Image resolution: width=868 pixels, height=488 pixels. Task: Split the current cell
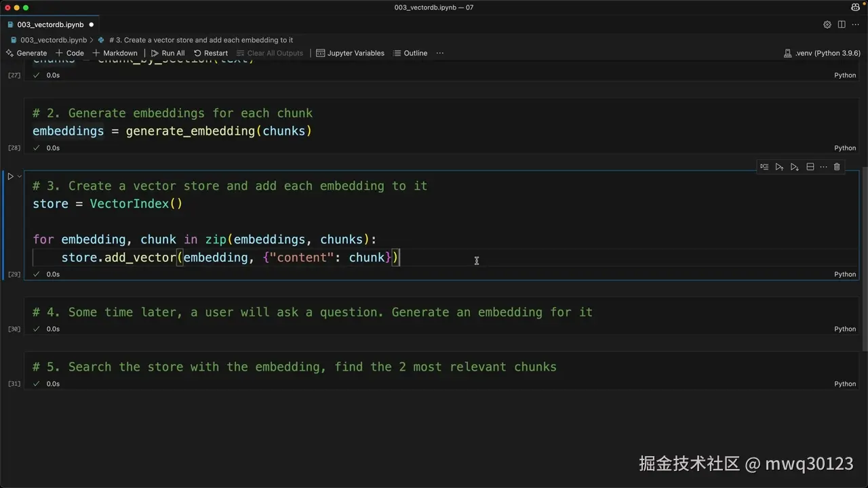click(810, 167)
